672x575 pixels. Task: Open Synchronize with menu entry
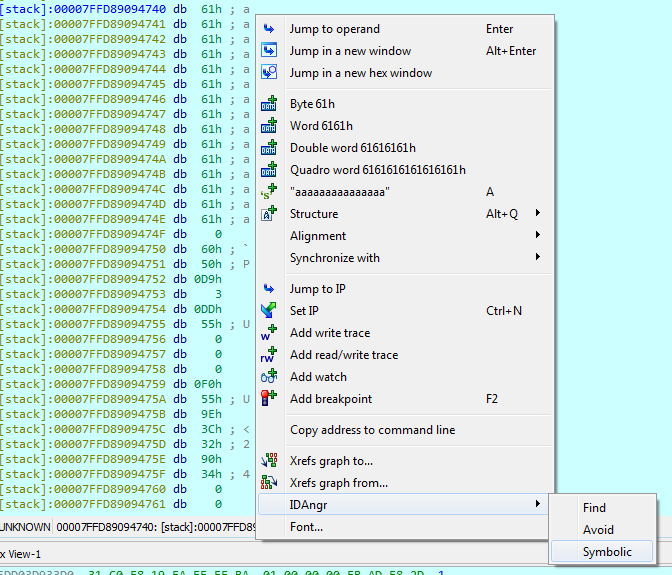pyautogui.click(x=404, y=258)
